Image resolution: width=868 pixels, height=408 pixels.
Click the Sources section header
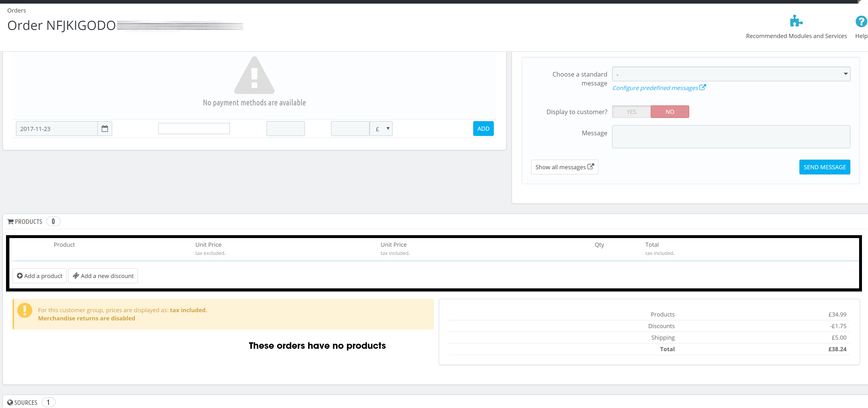pyautogui.click(x=26, y=402)
